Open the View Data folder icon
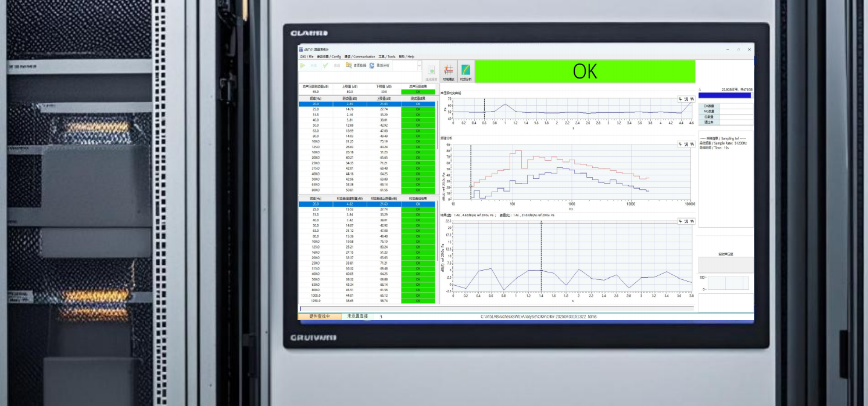 click(x=349, y=65)
